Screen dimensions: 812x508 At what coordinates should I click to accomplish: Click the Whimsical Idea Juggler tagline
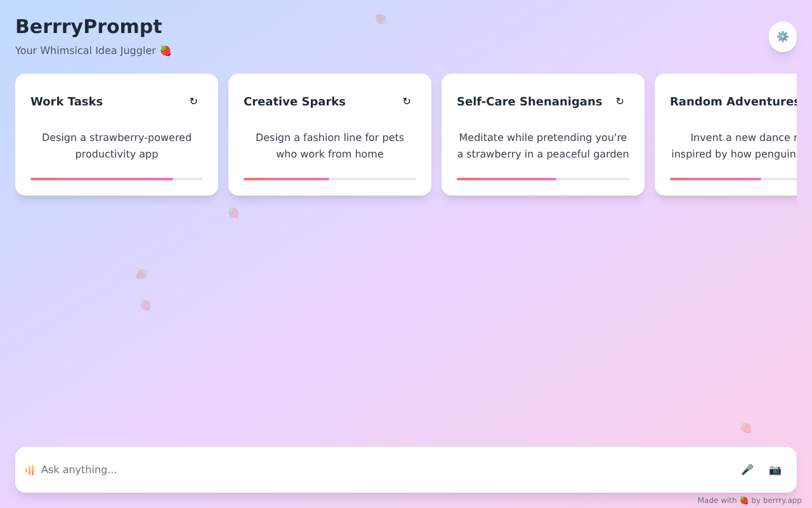(x=94, y=50)
